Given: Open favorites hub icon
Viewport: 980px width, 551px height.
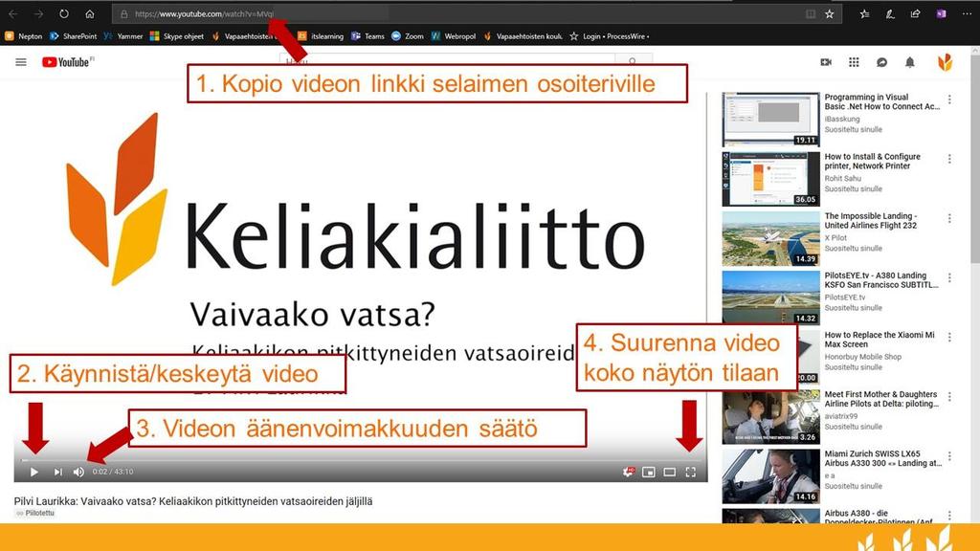Looking at the screenshot, I should (864, 13).
